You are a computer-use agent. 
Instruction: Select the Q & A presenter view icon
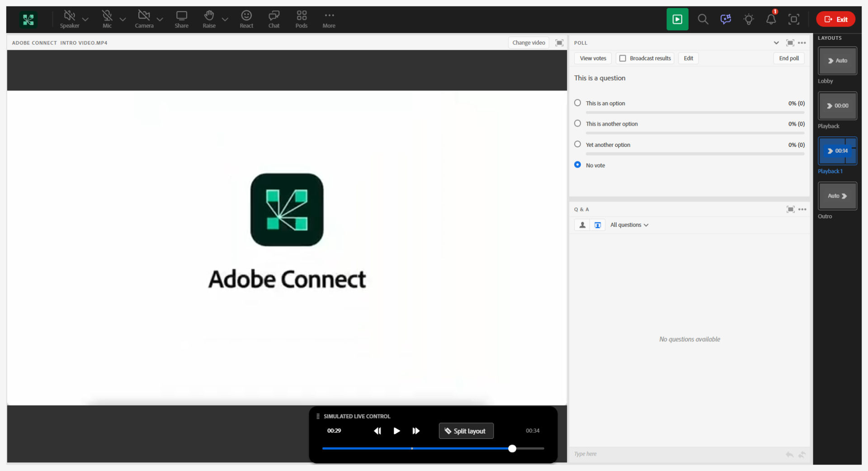[598, 225]
